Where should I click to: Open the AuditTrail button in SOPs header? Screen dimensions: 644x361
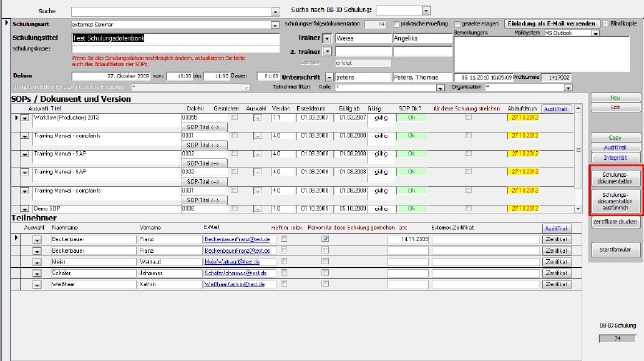tap(556, 109)
